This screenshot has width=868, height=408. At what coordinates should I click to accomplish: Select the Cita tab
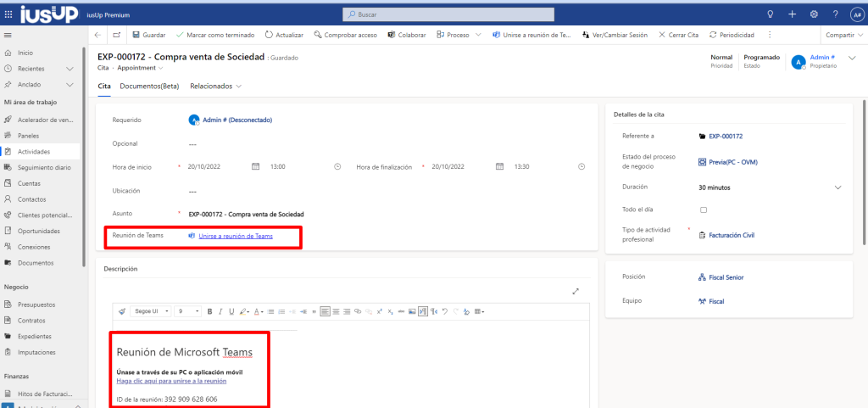104,87
